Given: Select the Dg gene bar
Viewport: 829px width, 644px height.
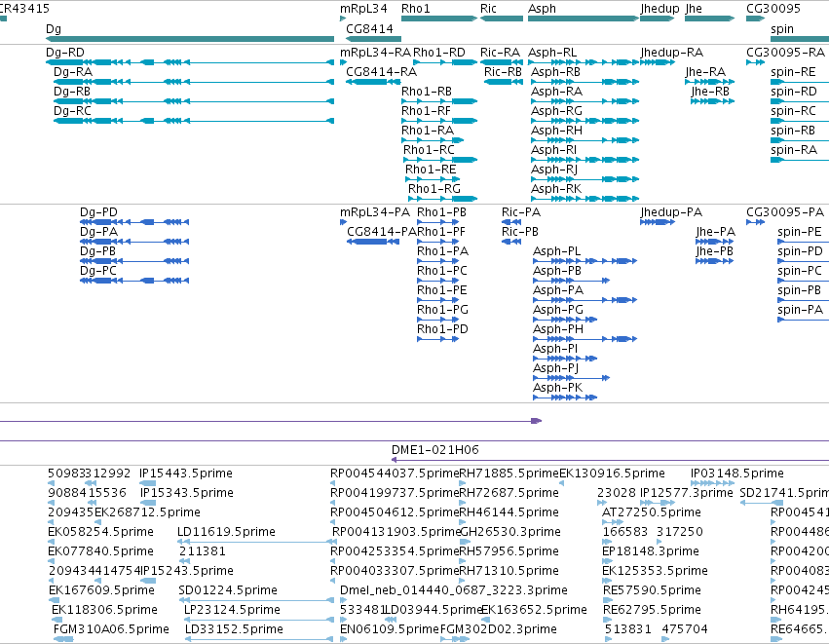Looking at the screenshot, I should (190, 39).
